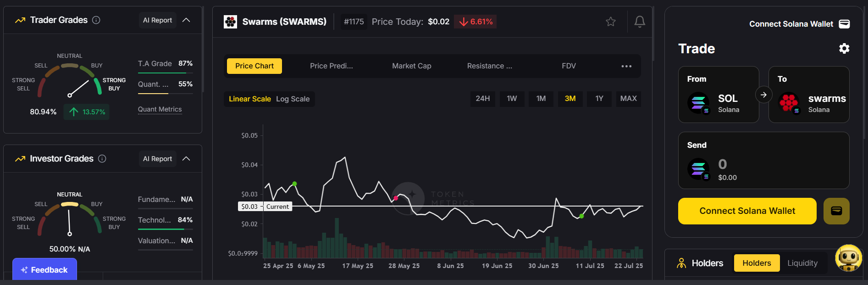This screenshot has height=285, width=868.
Task: Open the Resistance tab
Action: point(490,66)
